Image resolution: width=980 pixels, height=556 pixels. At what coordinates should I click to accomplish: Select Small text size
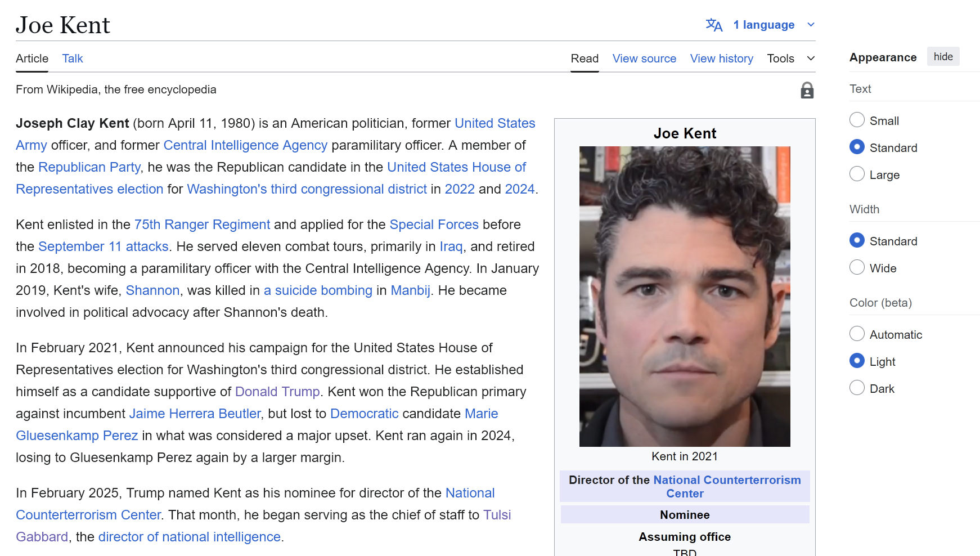pyautogui.click(x=857, y=120)
